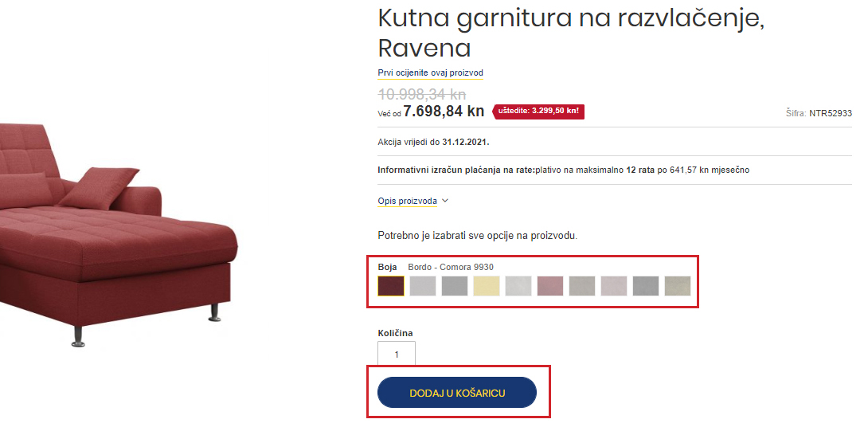
Task: Click the red uštedite savings badge
Action: point(539,111)
